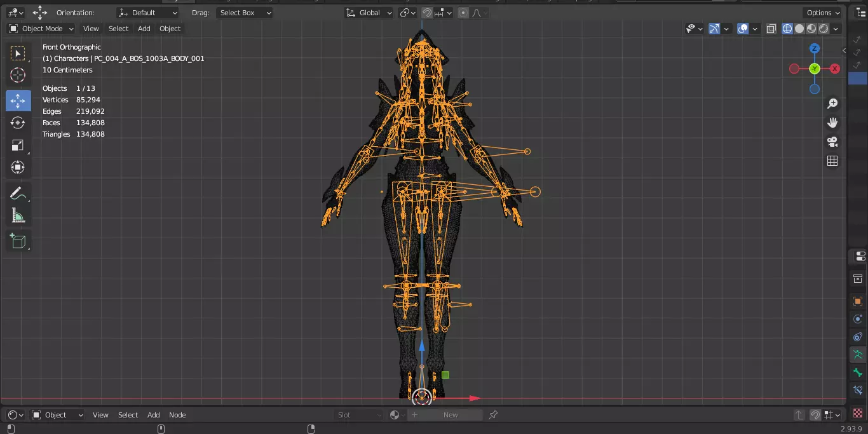Image resolution: width=868 pixels, height=434 pixels.
Task: Open the Bone Constraint properties tab
Action: [x=858, y=390]
